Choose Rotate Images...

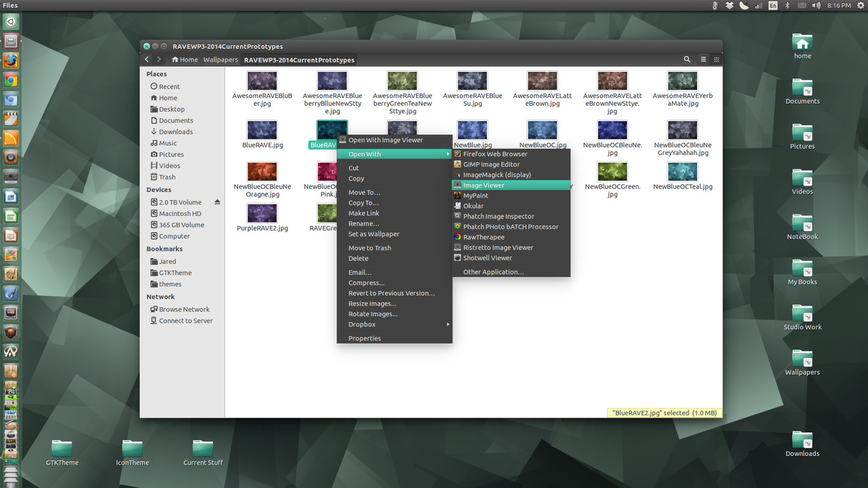point(394,314)
